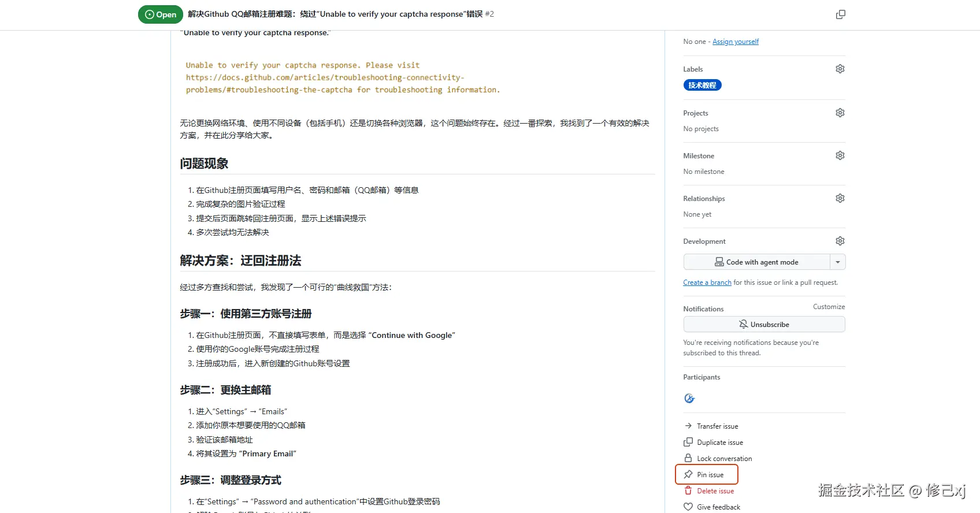Click the 技术教程 label badge

pos(702,85)
